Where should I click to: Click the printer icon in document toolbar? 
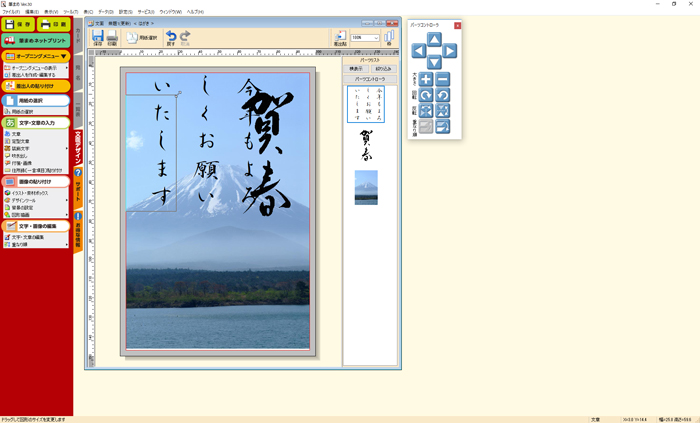pos(113,38)
